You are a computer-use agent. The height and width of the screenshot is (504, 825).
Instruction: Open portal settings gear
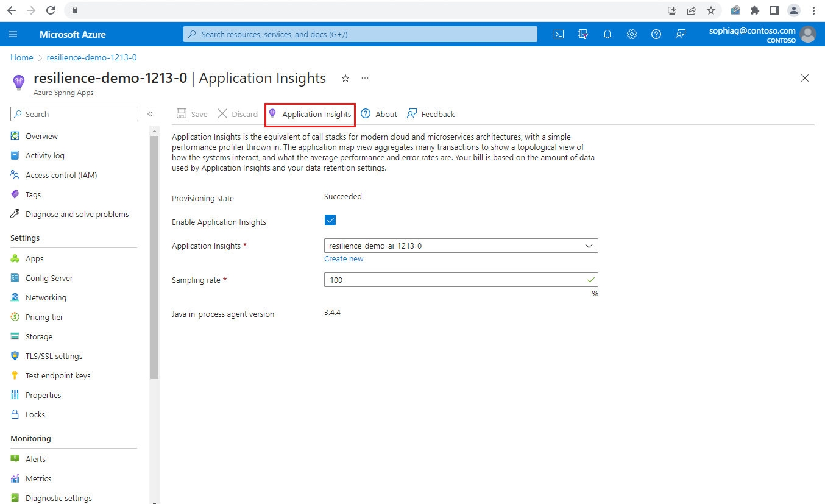[632, 34]
